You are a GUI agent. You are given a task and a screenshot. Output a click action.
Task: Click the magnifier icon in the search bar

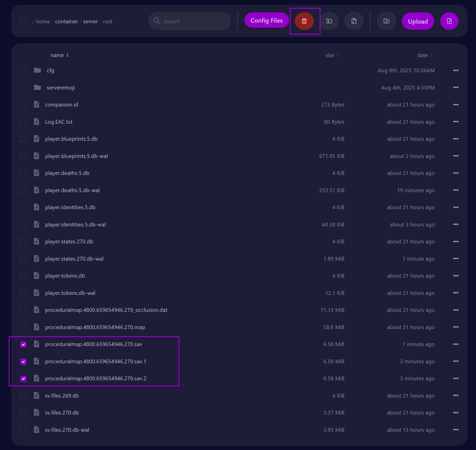[157, 21]
